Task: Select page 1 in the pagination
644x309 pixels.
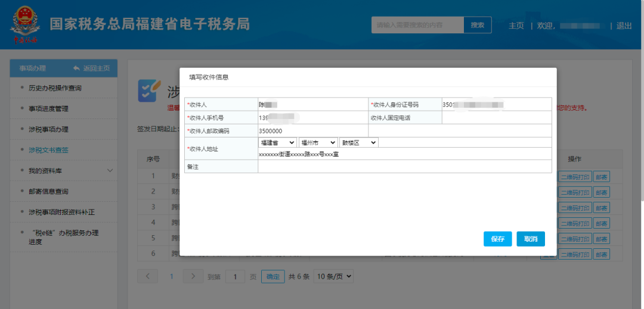Action: pyautogui.click(x=171, y=277)
